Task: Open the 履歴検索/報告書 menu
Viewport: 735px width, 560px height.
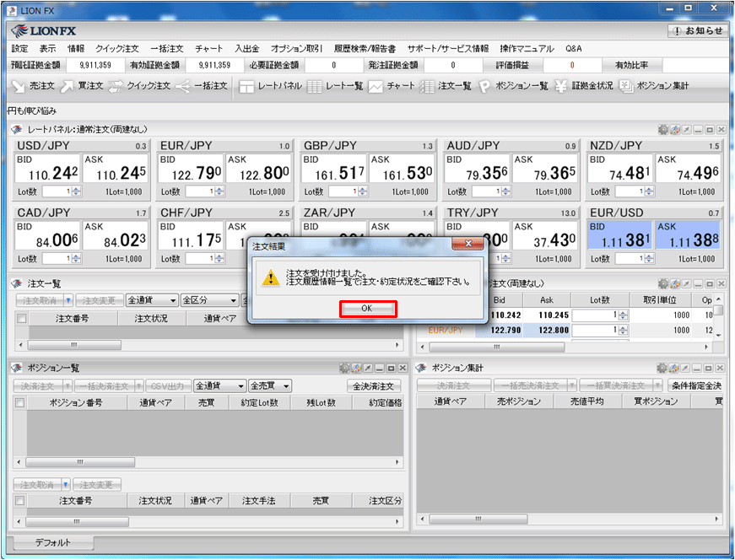Action: [365, 49]
